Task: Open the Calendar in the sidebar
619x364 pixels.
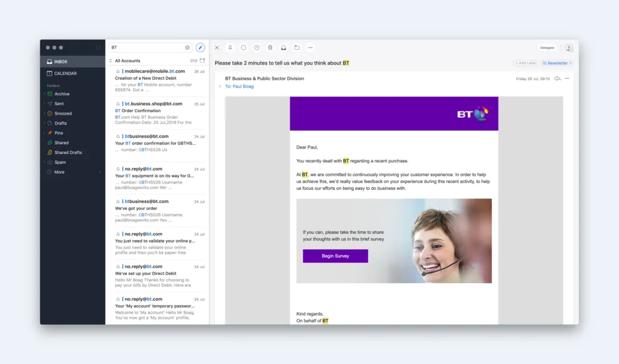Action: [x=65, y=73]
